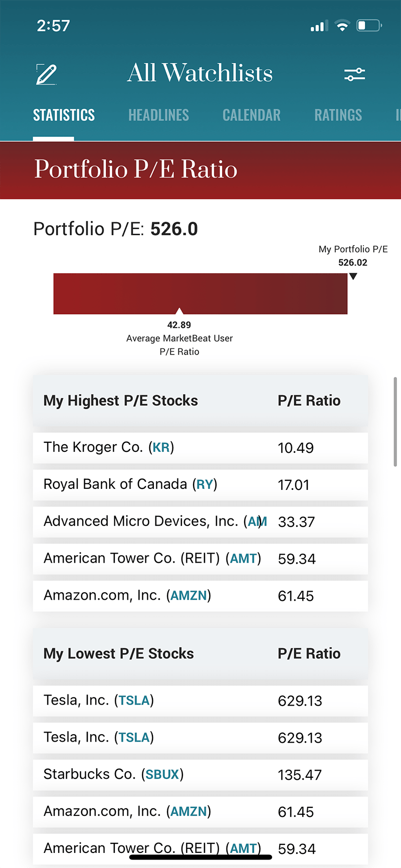Open the SBUX ticker link
401x868 pixels.
coord(162,775)
